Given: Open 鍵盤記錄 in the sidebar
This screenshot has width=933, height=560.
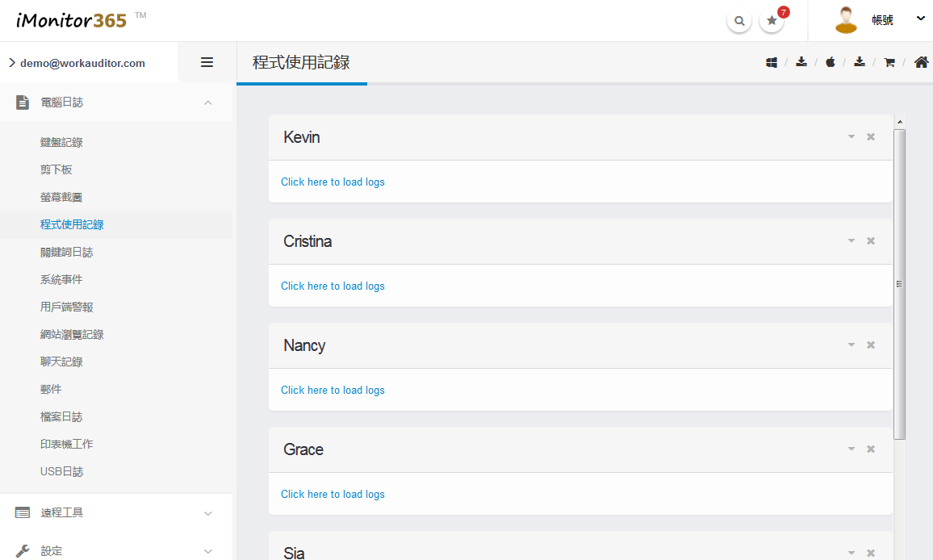Looking at the screenshot, I should coord(61,142).
